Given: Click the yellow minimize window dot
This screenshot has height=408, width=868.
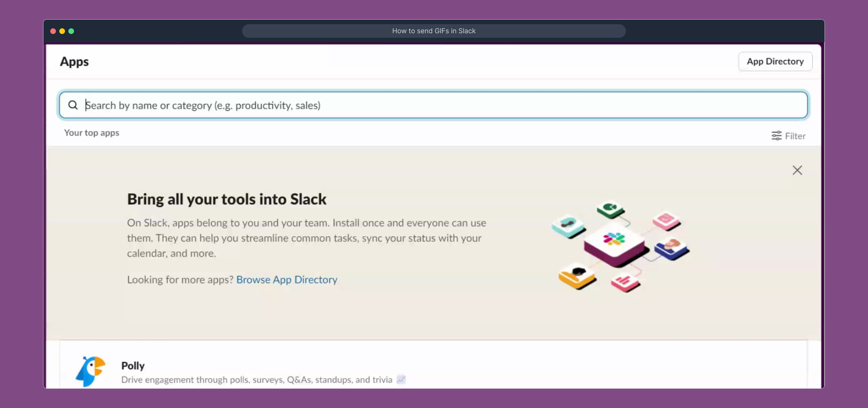Looking at the screenshot, I should click(62, 31).
